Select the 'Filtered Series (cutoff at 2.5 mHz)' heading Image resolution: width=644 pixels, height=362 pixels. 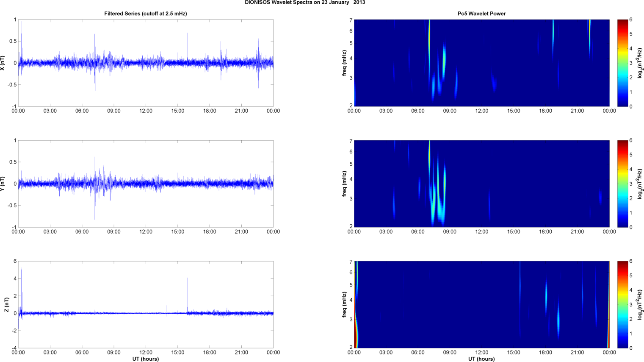coord(146,14)
